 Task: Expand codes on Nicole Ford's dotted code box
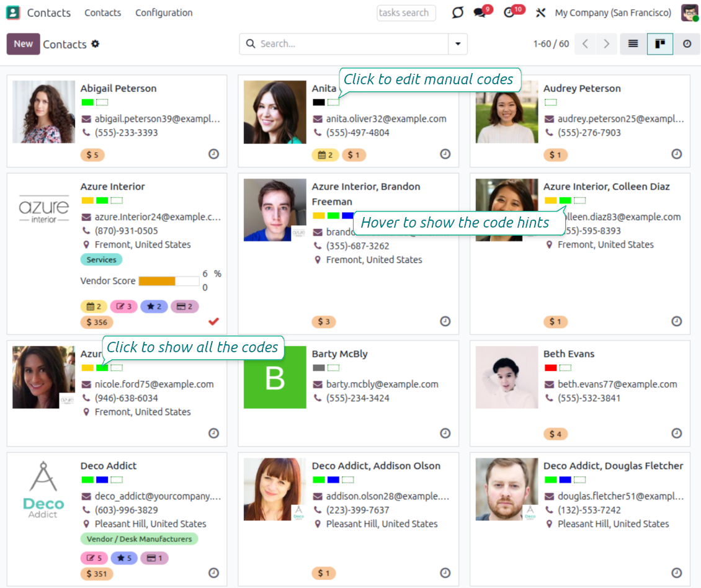coord(115,367)
